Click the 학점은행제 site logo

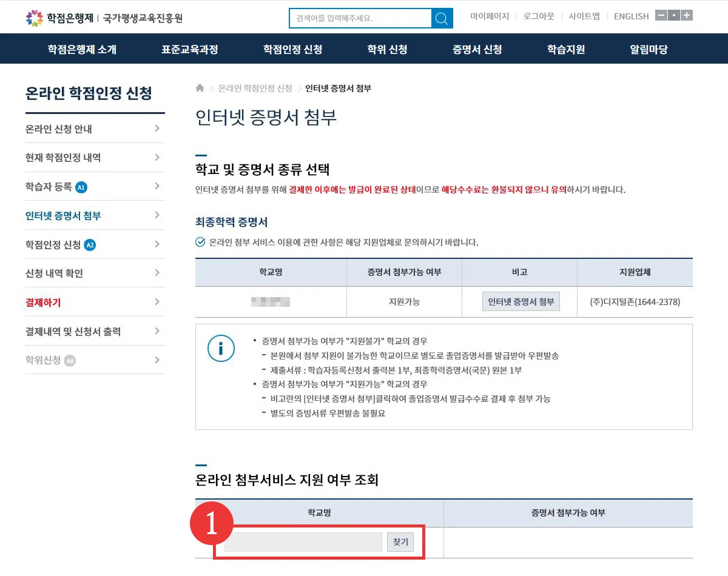point(67,16)
